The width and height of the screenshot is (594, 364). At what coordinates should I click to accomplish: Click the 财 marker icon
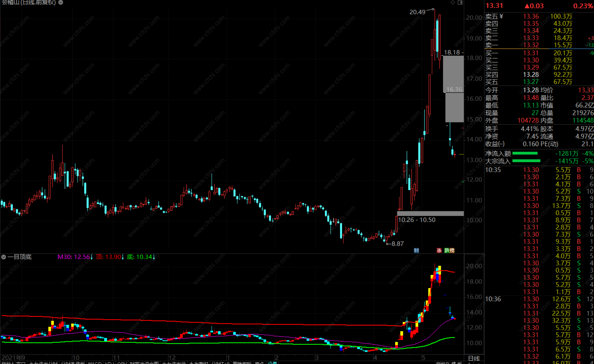(x=416, y=250)
